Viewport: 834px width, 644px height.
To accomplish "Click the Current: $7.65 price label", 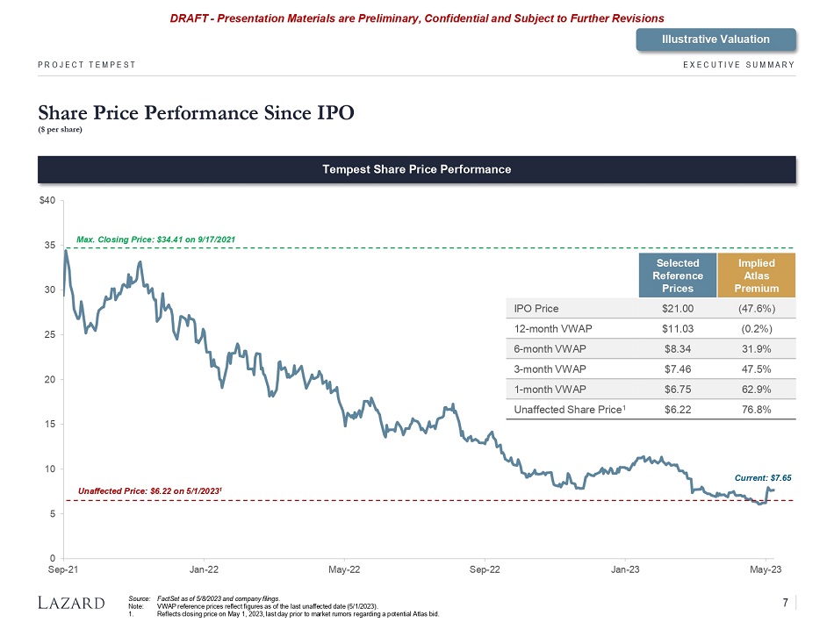I will [x=762, y=477].
